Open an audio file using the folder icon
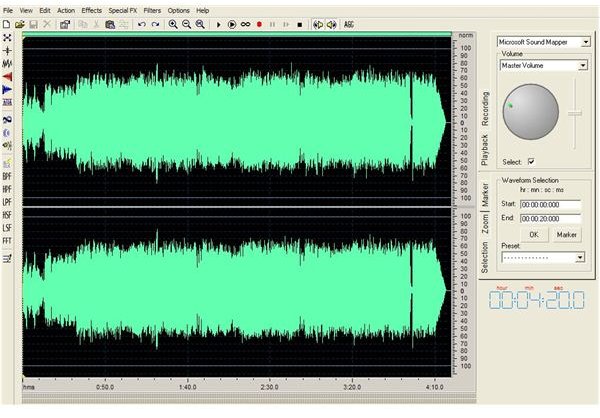600x418 pixels. (20, 24)
